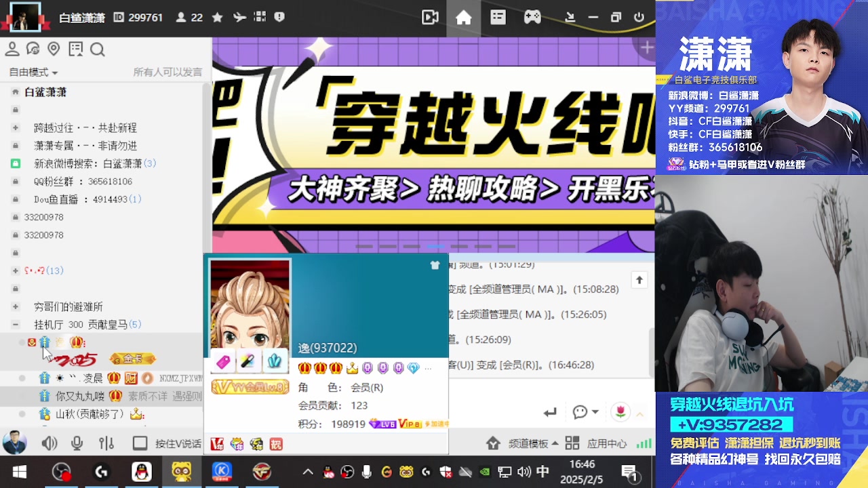This screenshot has height=488, width=868.
Task: Select the QQ粉丝群 365618106 channel
Action: [x=83, y=182]
